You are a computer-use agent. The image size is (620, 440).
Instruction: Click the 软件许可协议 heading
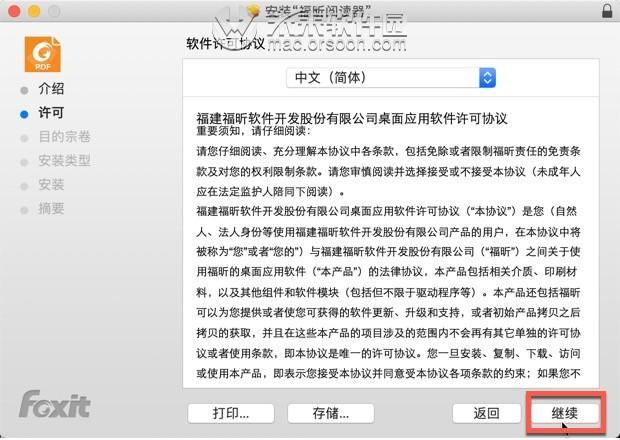(x=226, y=43)
